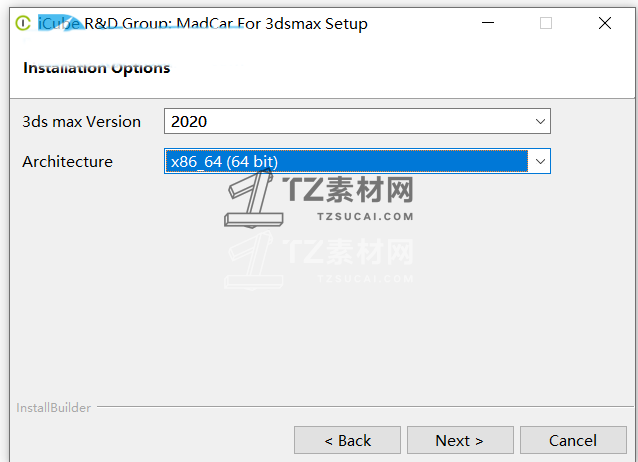The image size is (638, 462).
Task: Open the Architecture dropdown arrow
Action: click(x=540, y=161)
